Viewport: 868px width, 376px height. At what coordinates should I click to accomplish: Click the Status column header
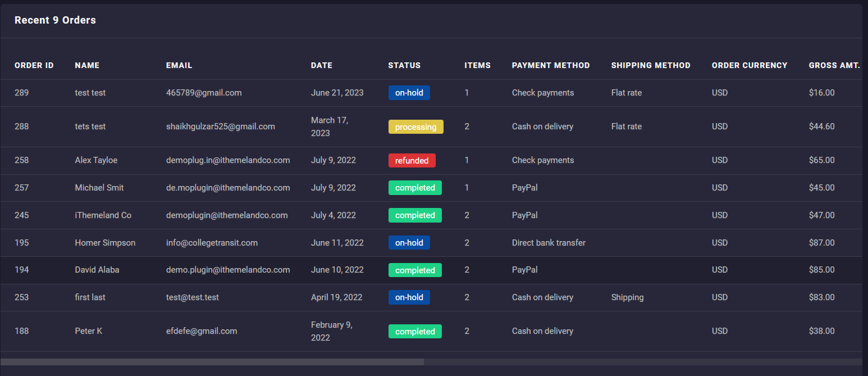coord(404,65)
